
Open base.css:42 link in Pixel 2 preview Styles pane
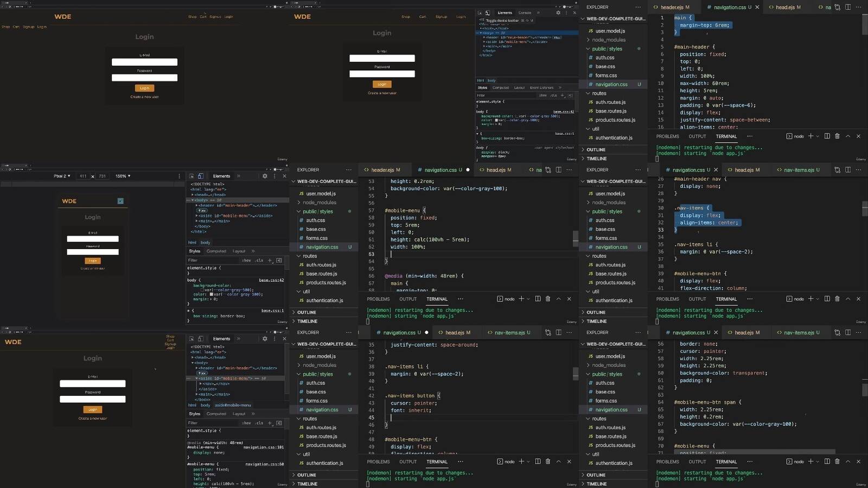[x=271, y=280]
